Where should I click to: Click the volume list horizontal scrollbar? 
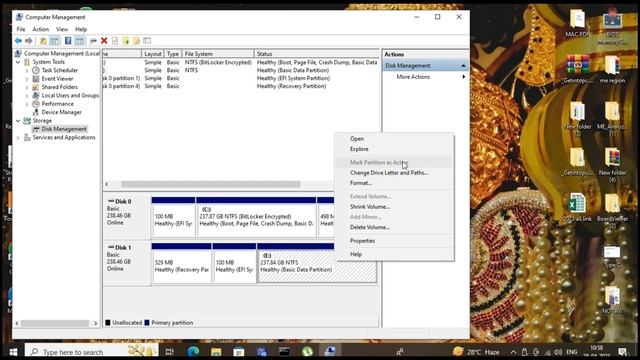[x=211, y=184]
